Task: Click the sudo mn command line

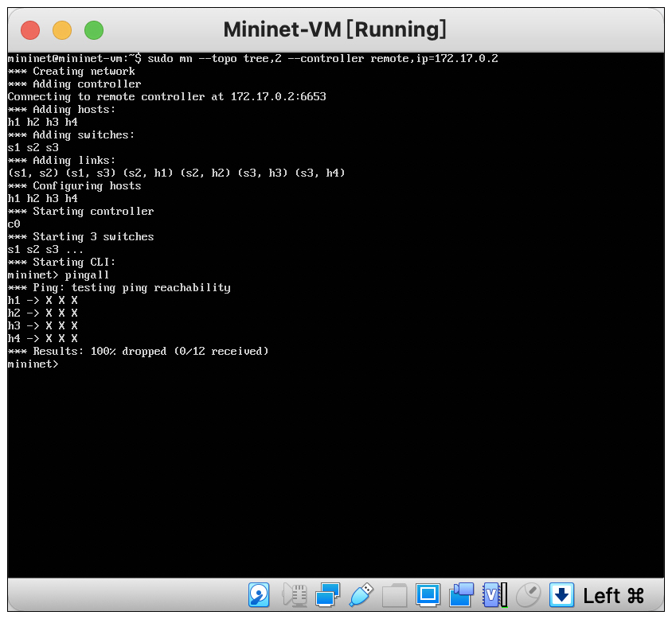Action: pos(253,58)
